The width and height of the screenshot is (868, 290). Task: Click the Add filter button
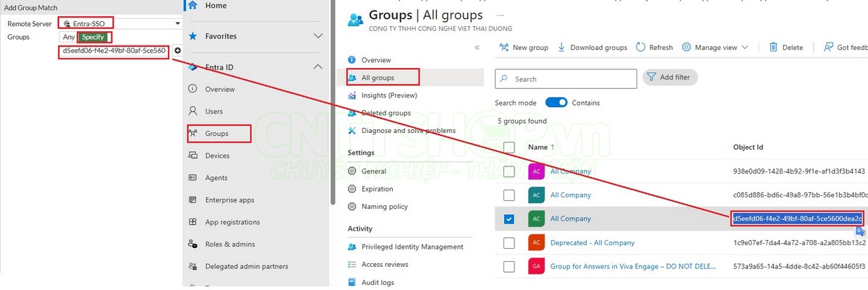click(671, 77)
